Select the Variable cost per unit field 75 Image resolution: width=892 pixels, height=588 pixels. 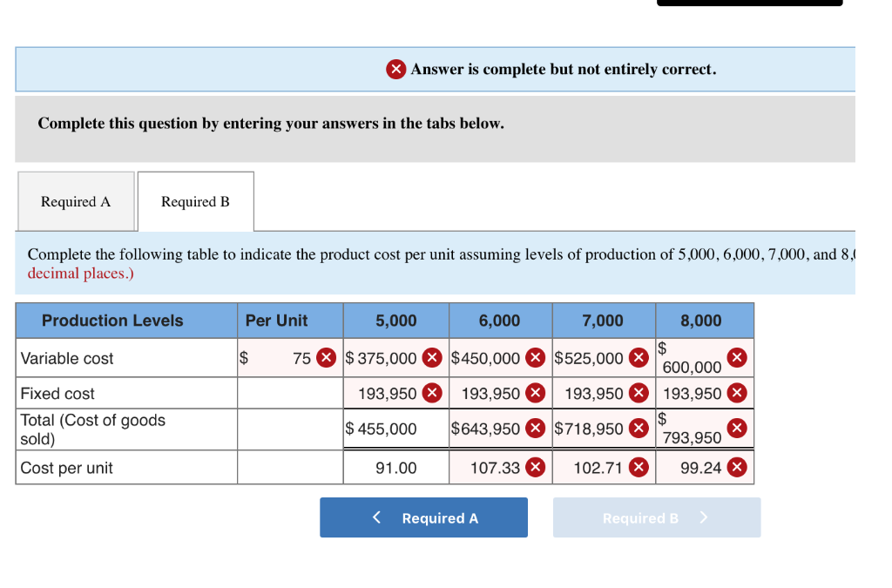click(x=290, y=358)
